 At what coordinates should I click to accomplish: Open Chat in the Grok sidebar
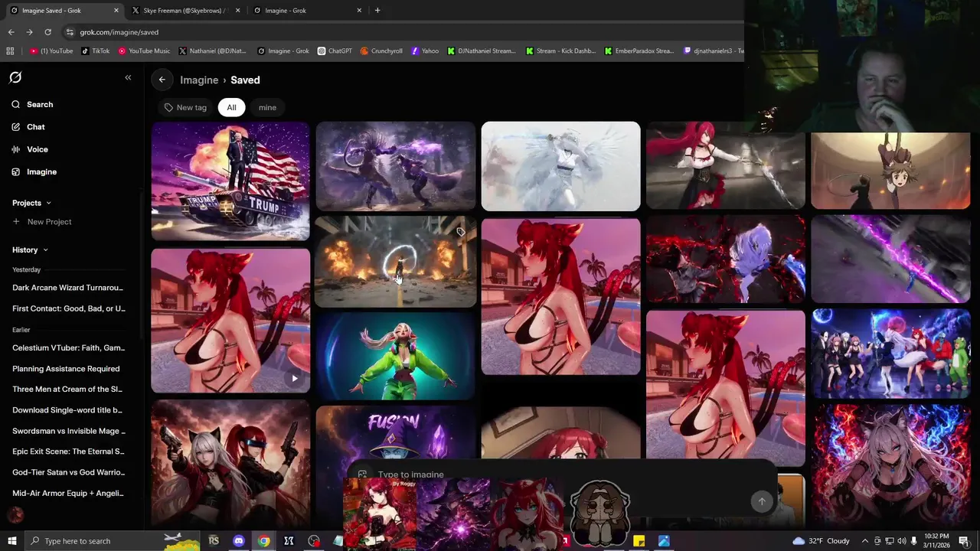coord(36,127)
